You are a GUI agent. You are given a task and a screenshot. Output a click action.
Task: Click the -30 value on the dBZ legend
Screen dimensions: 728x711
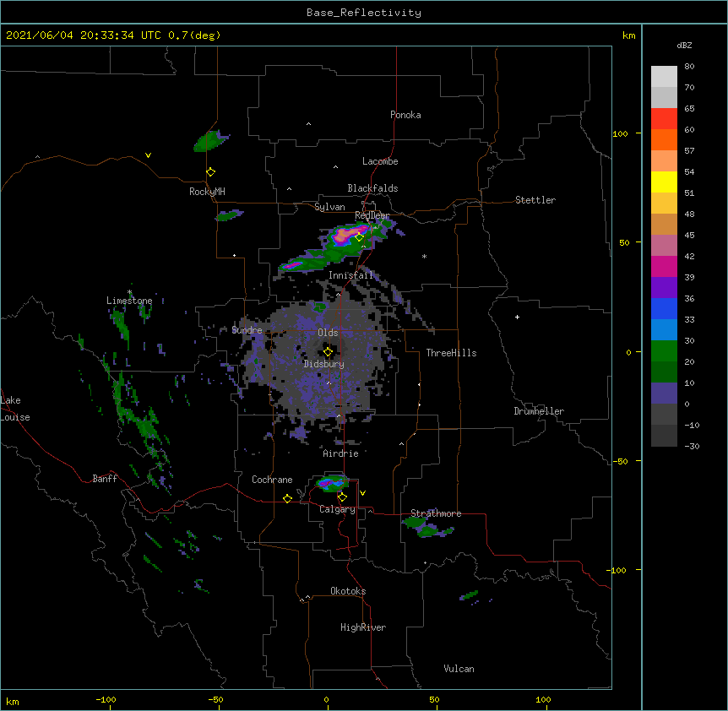(692, 446)
